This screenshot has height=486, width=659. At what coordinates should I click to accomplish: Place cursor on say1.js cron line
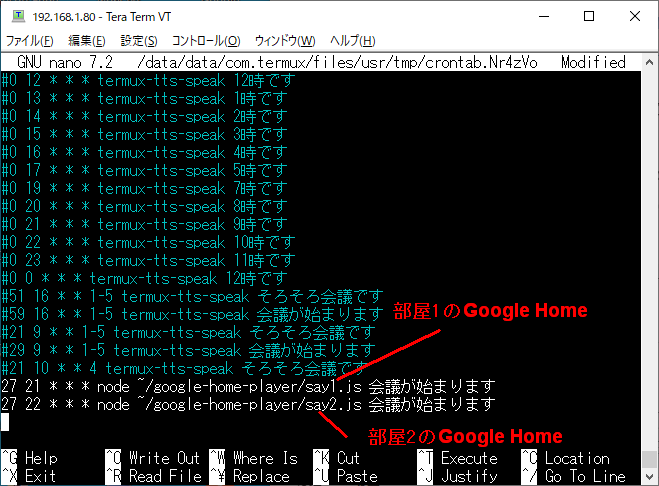point(248,386)
